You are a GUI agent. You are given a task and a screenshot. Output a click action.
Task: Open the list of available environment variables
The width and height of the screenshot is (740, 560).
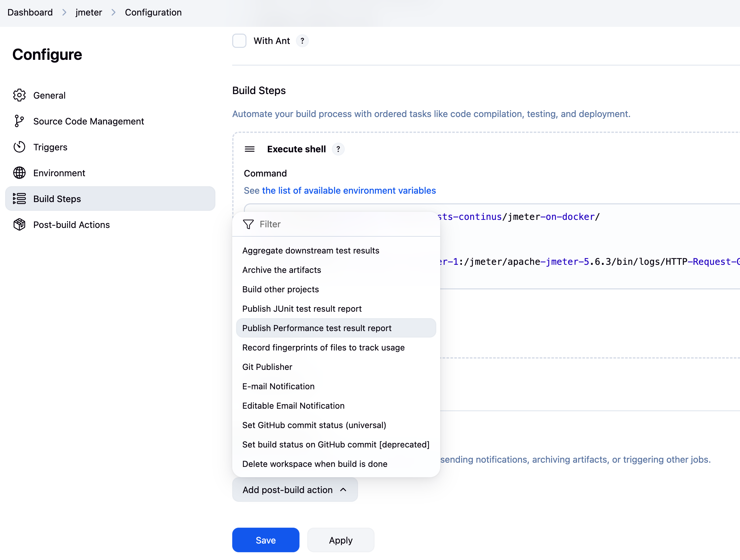coord(349,190)
